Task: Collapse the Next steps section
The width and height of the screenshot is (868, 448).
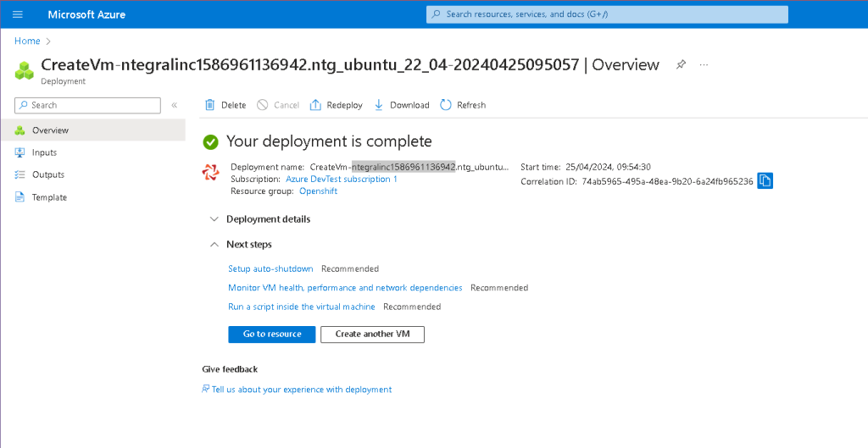Action: (x=241, y=245)
